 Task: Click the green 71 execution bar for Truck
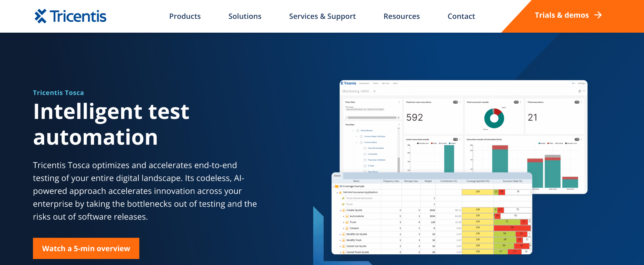507,222
